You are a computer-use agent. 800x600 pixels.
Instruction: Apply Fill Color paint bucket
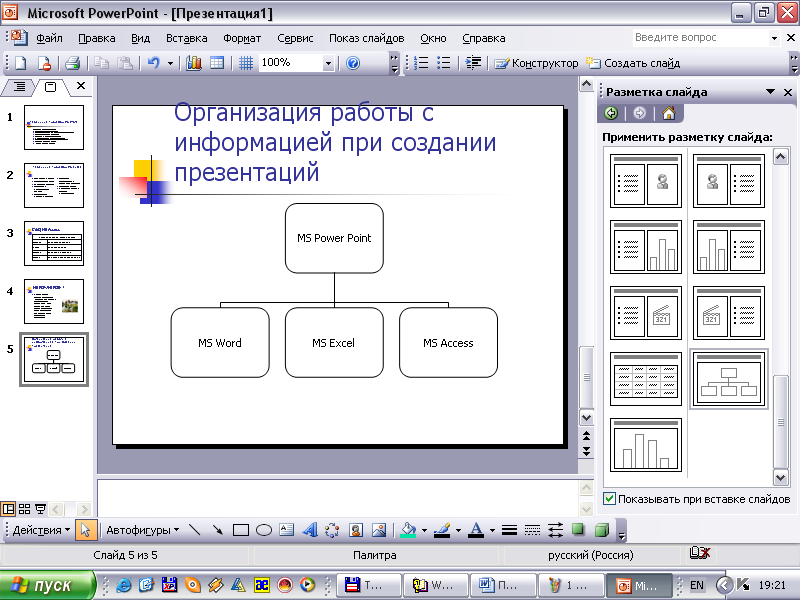pyautogui.click(x=408, y=530)
